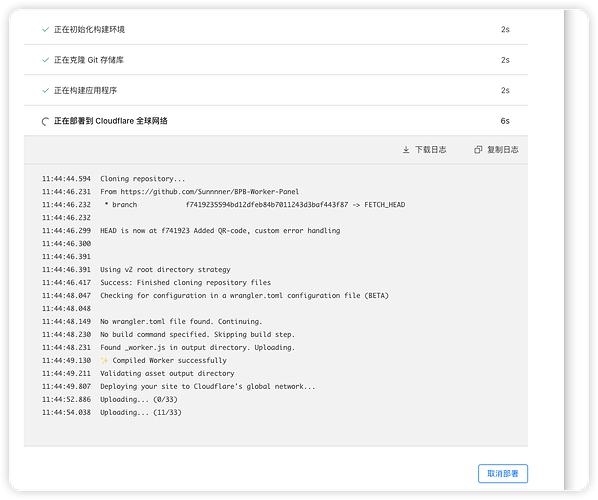The height and width of the screenshot is (500, 598).
Task: Select 'Found _worker.js in output directory' line
Action: [x=197, y=347]
